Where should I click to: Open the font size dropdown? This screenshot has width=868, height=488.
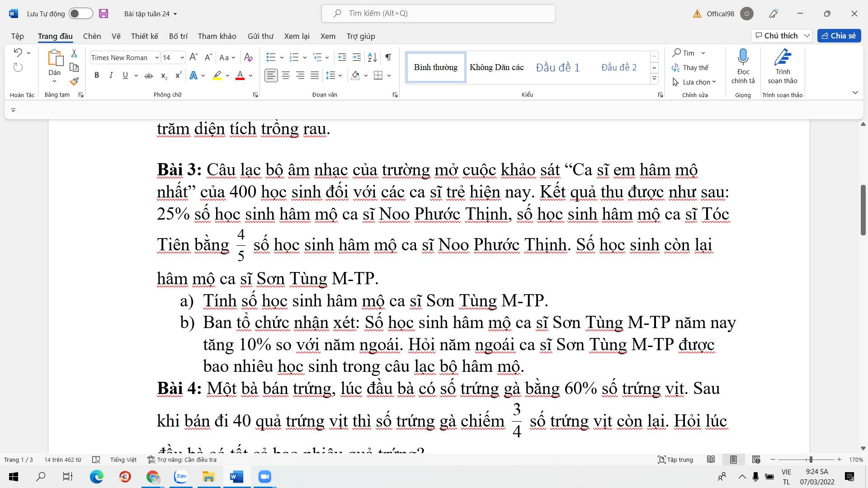(182, 57)
